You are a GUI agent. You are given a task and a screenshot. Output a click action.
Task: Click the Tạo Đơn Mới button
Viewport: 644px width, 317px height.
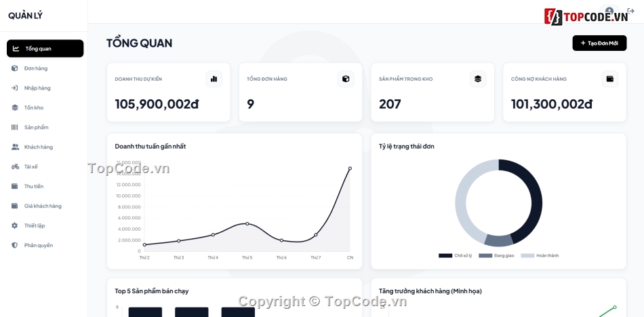click(x=599, y=43)
